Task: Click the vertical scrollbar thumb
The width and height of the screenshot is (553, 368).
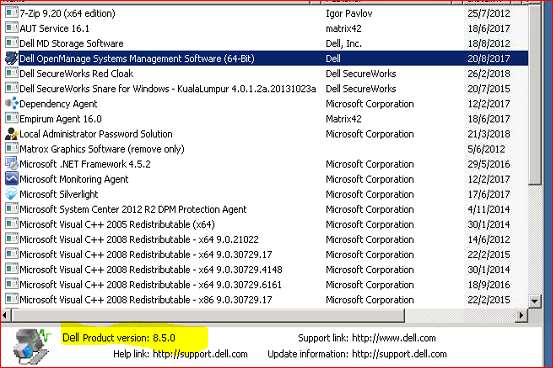Action: tap(535, 95)
